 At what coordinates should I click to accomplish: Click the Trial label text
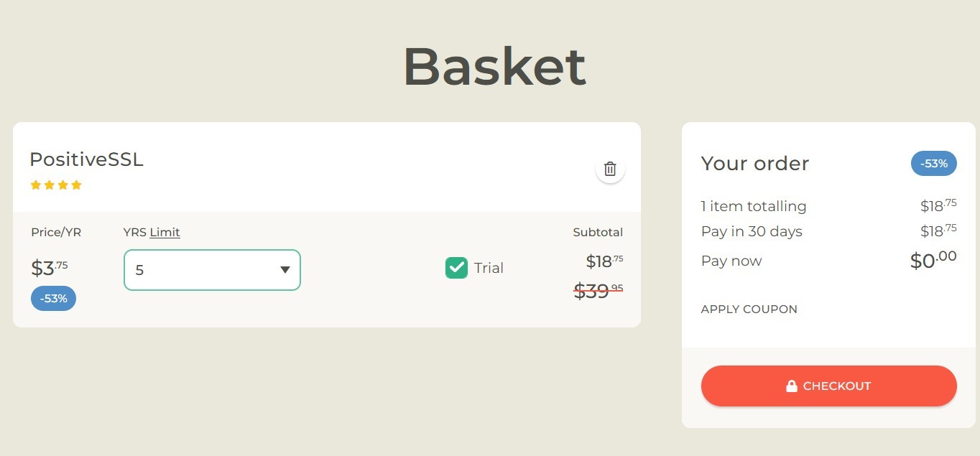point(489,268)
